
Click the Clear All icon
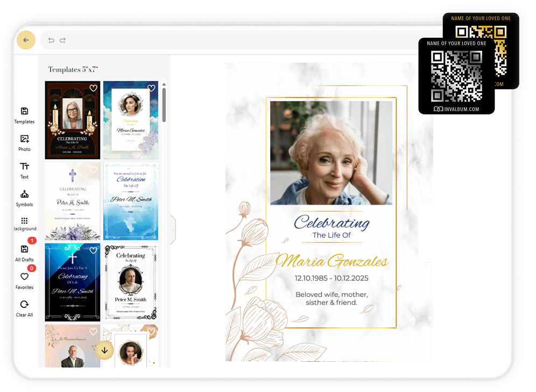pyautogui.click(x=24, y=308)
